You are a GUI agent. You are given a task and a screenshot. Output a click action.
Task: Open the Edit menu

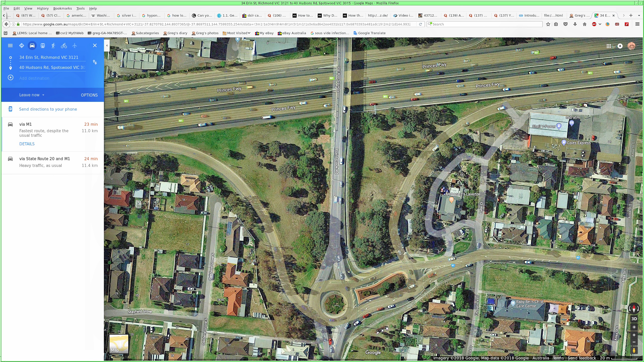click(17, 8)
